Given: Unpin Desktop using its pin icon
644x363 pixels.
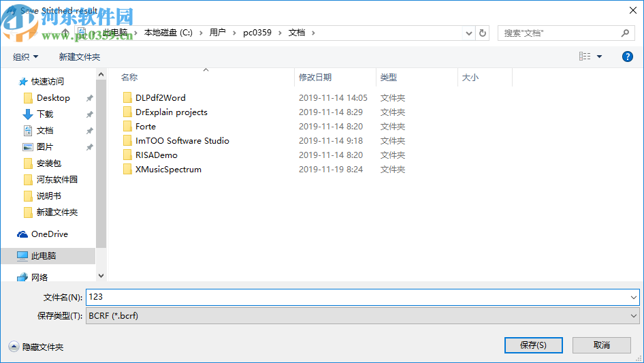Looking at the screenshot, I should (89, 98).
